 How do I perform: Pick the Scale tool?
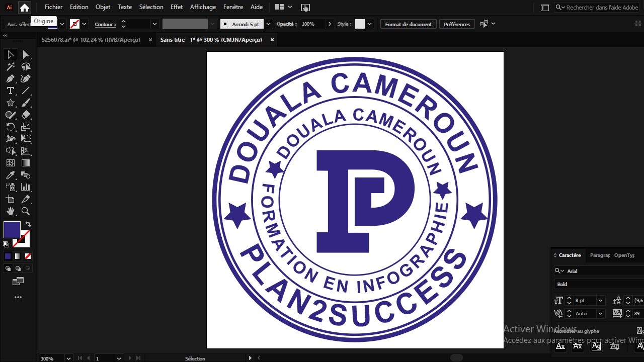pyautogui.click(x=26, y=127)
